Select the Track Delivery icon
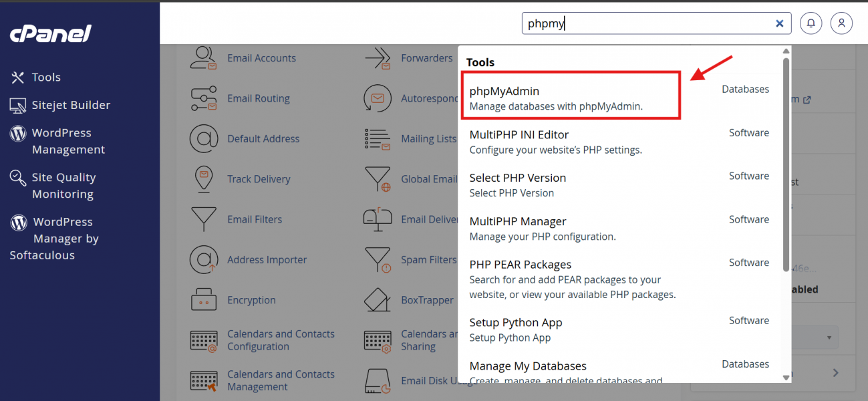The width and height of the screenshot is (868, 401). tap(203, 179)
